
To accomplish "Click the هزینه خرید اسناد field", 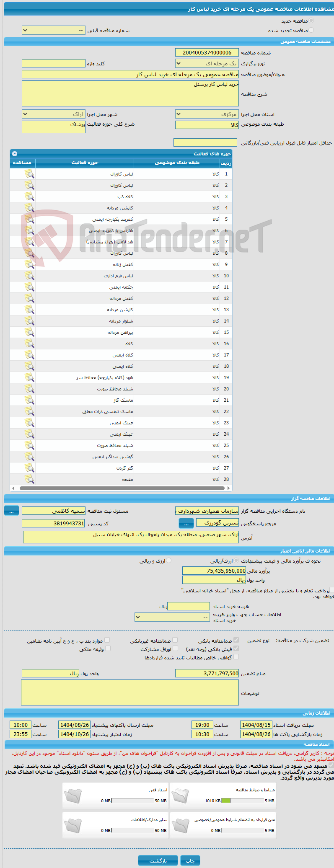I will 189,606.
